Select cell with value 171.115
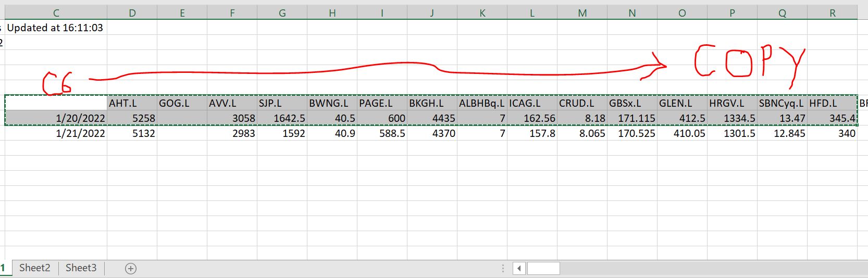This screenshot has width=868, height=278. pyautogui.click(x=632, y=118)
